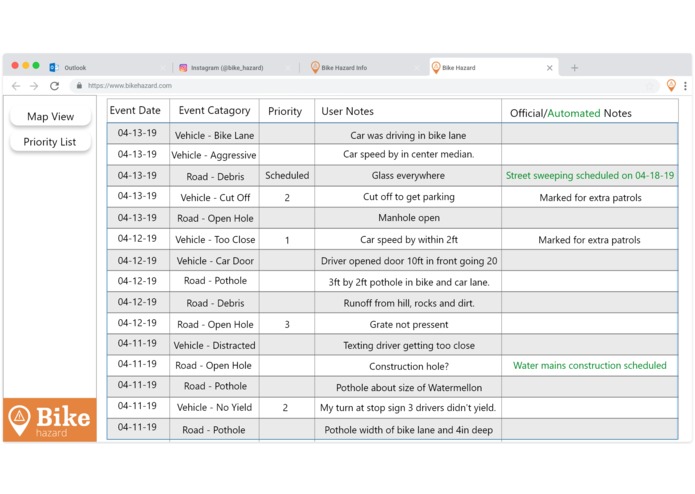Click red close window button
The image size is (695, 494).
tap(15, 66)
